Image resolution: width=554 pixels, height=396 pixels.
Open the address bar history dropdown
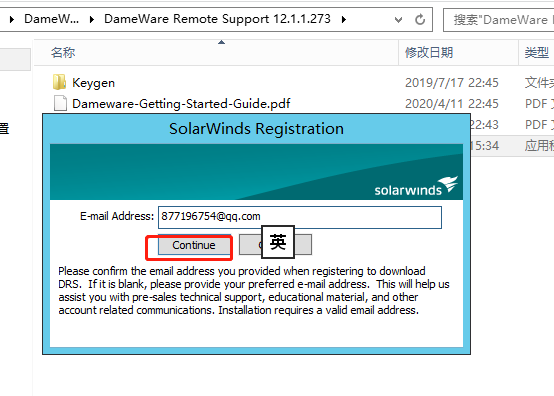398,20
